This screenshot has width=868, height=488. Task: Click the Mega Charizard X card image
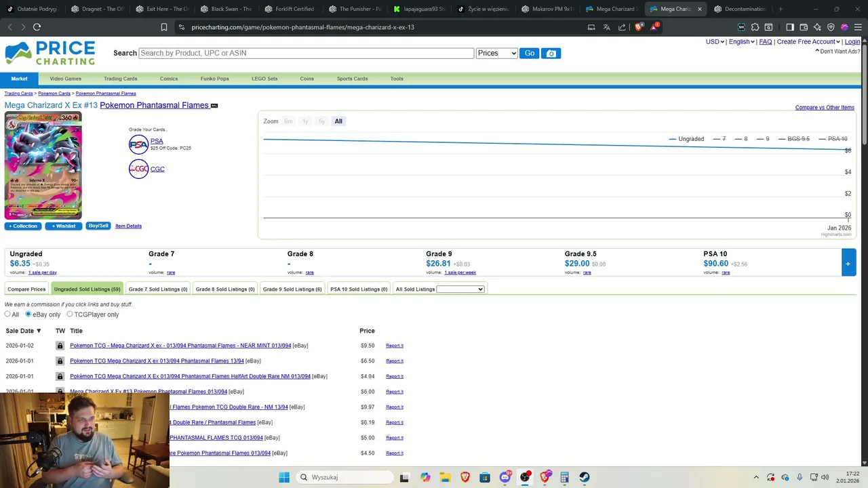tap(43, 165)
